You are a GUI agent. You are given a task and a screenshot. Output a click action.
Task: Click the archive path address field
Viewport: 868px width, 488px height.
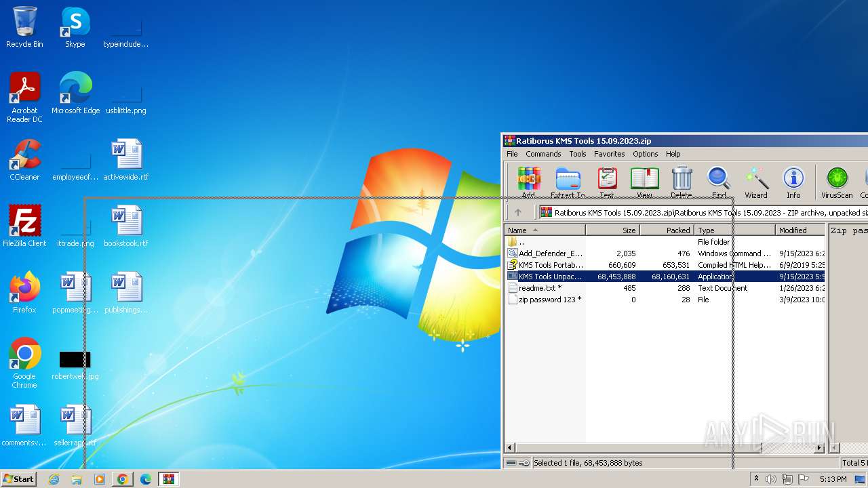(703, 212)
